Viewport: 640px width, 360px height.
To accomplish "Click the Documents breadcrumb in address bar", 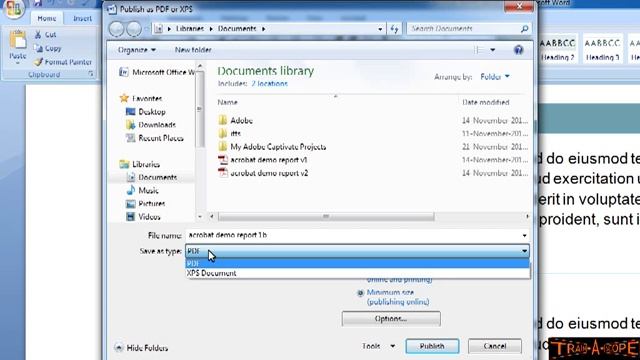I will coord(237,29).
